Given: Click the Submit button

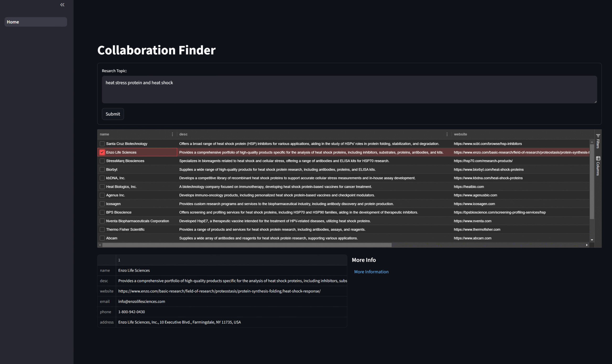Looking at the screenshot, I should click(113, 114).
